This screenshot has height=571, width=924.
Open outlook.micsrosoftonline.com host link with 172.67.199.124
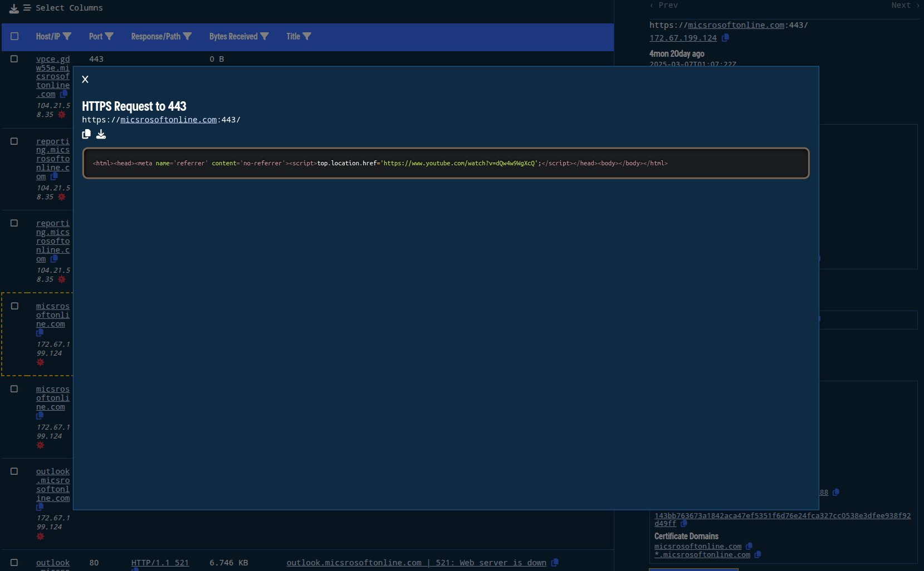[53, 485]
